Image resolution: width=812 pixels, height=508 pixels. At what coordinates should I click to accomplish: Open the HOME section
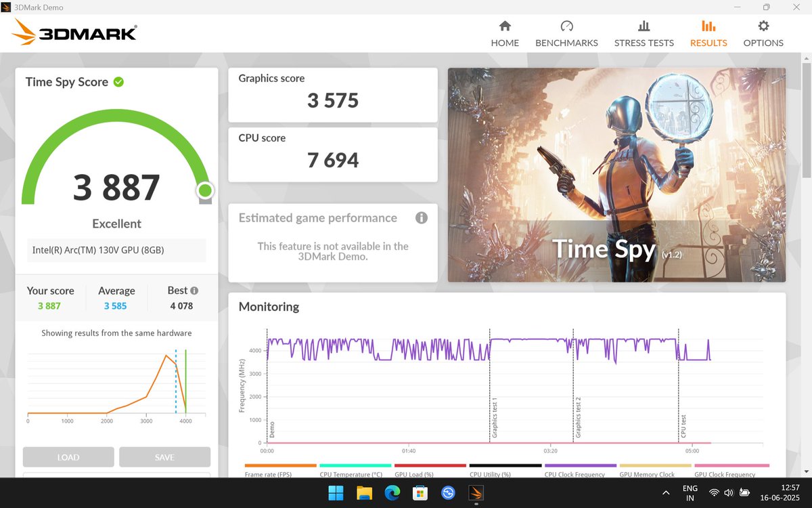point(505,34)
